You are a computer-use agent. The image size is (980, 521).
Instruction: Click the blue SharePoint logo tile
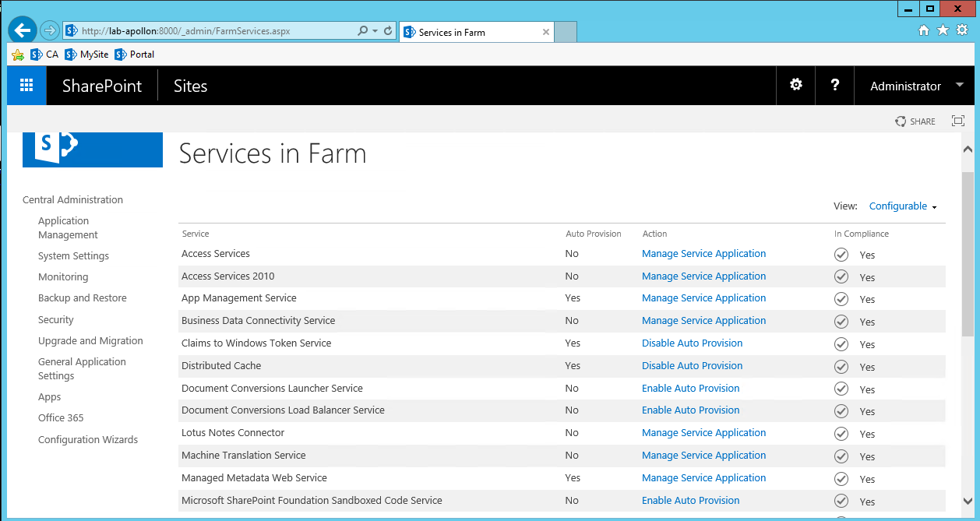point(92,150)
